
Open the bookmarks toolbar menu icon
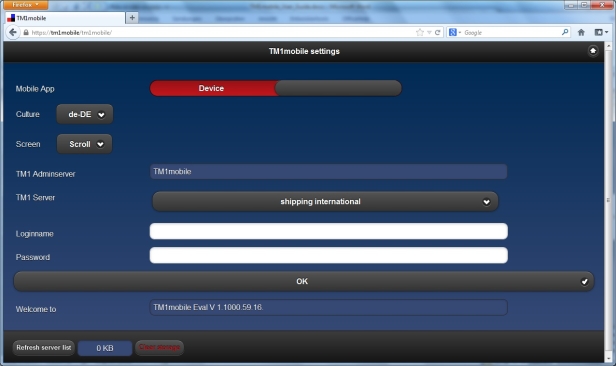(x=601, y=32)
